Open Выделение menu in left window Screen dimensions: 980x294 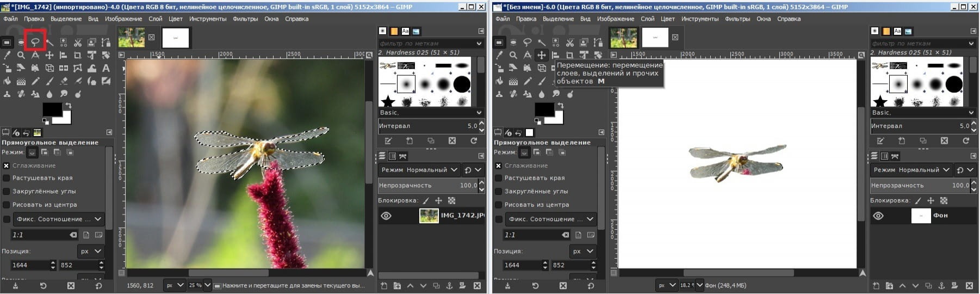[66, 19]
